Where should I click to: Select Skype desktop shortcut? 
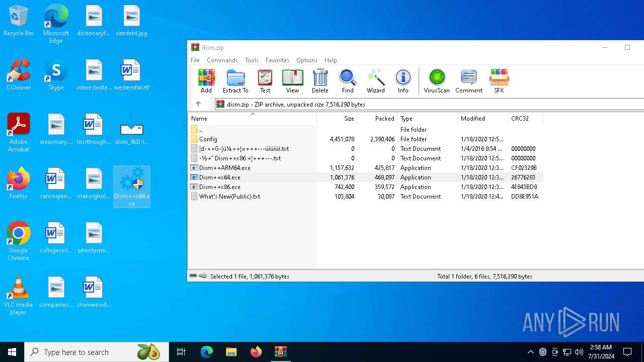(56, 75)
